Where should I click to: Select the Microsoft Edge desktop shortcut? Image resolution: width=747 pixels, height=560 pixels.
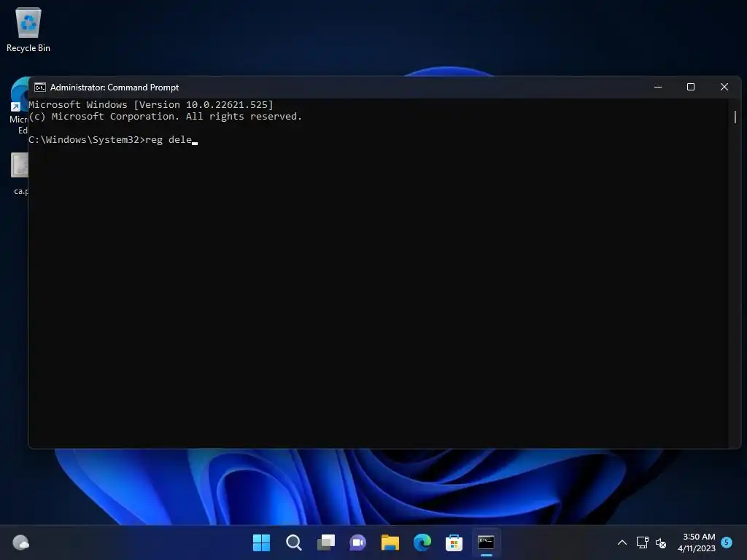[18, 106]
